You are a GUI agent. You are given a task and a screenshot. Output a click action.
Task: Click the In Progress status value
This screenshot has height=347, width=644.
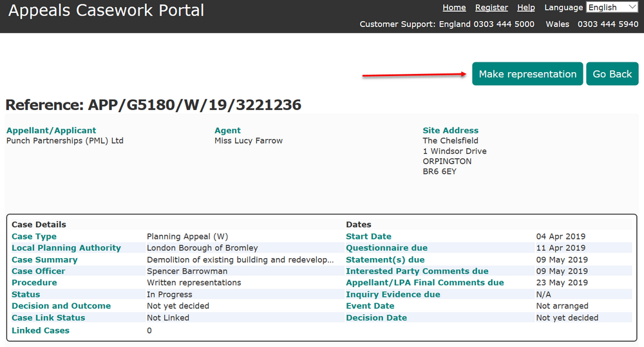point(169,294)
